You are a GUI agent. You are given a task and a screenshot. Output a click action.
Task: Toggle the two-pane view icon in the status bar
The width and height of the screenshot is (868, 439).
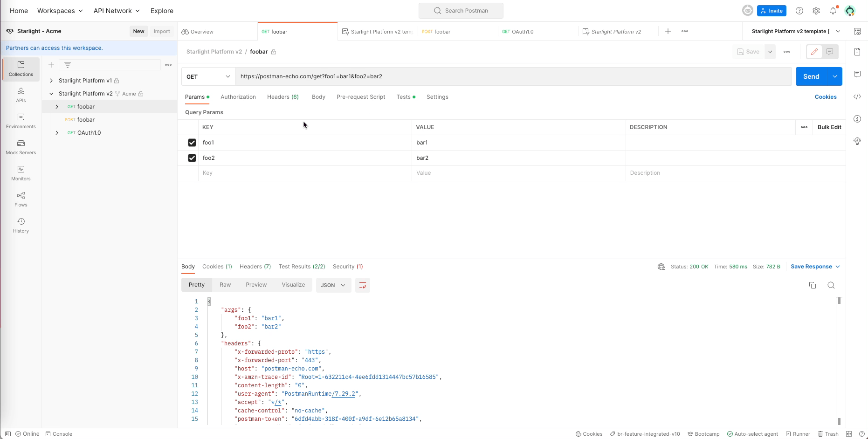point(849,434)
